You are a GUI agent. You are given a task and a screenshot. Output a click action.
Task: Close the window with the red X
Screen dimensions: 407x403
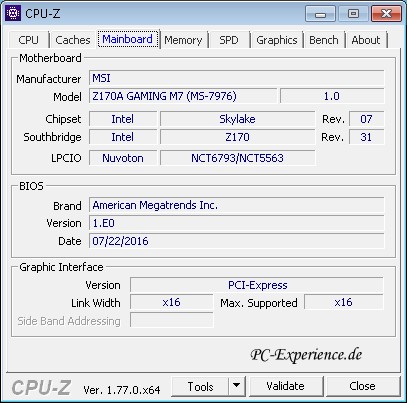[x=386, y=14]
